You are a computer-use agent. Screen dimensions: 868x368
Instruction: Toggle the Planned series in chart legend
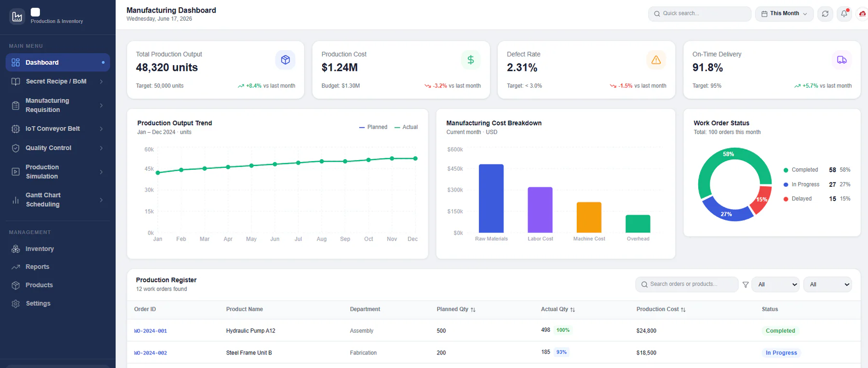pyautogui.click(x=373, y=127)
